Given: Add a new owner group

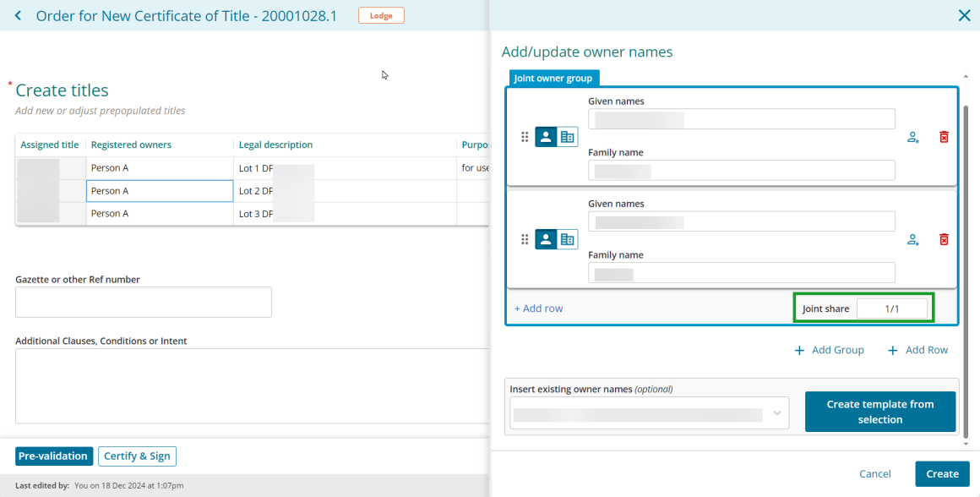Looking at the screenshot, I should tap(829, 350).
